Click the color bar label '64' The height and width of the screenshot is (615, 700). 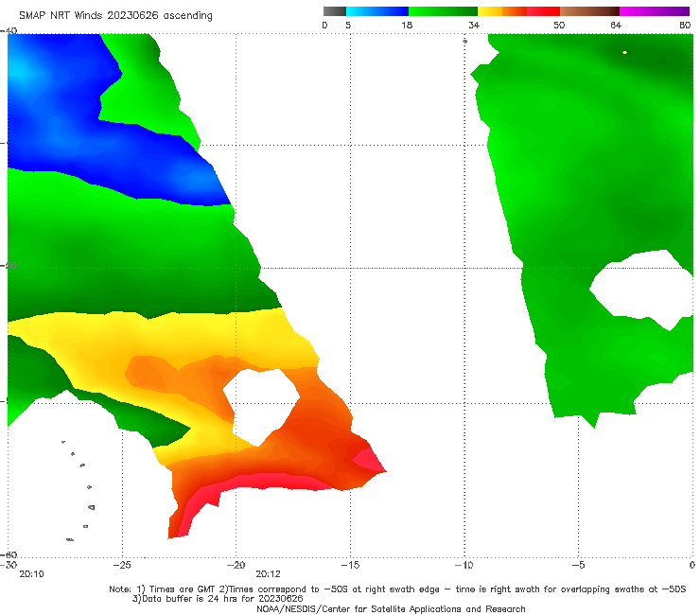616,25
